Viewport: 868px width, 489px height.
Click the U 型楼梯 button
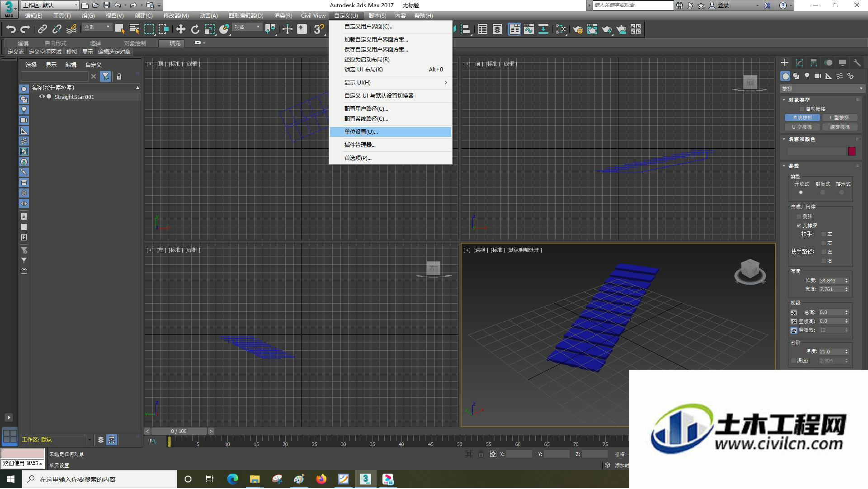802,127
